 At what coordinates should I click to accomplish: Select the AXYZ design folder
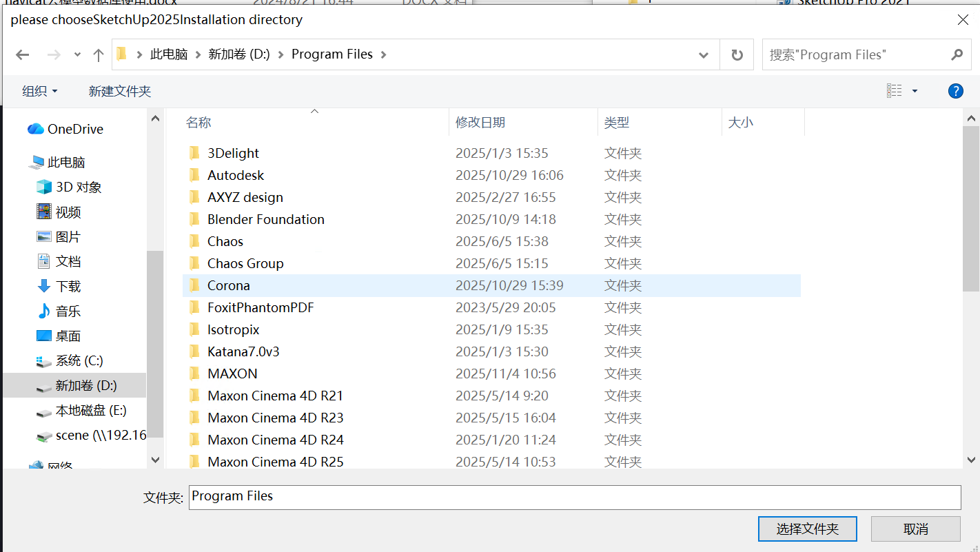click(x=491, y=197)
